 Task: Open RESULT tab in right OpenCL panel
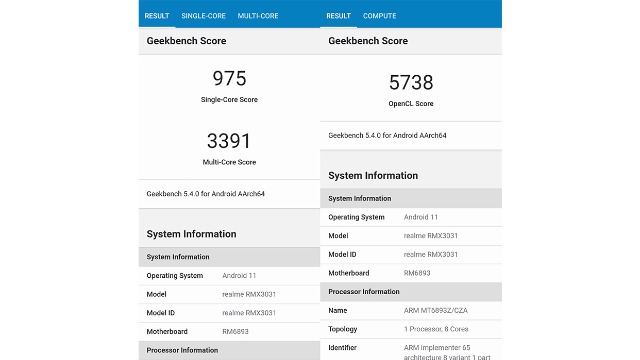pyautogui.click(x=338, y=16)
